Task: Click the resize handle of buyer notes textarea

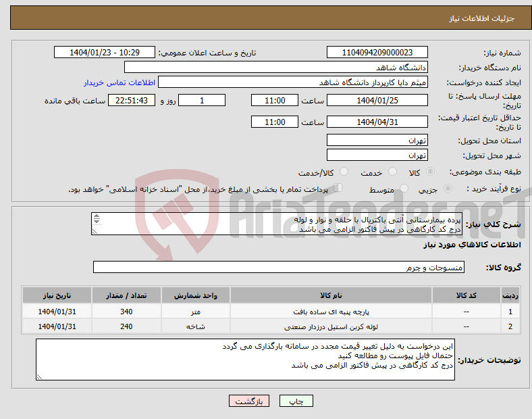Action: click(x=39, y=377)
